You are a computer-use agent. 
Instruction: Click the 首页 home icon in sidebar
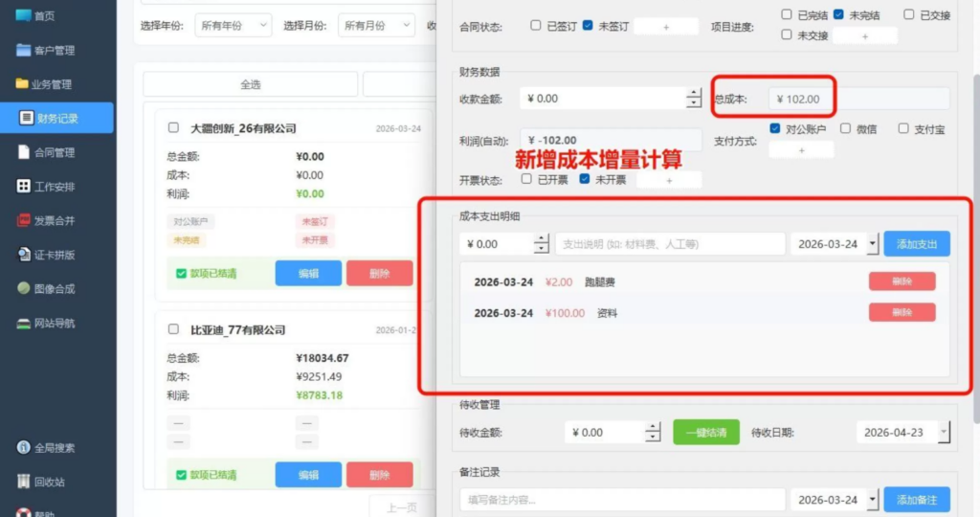pos(23,15)
